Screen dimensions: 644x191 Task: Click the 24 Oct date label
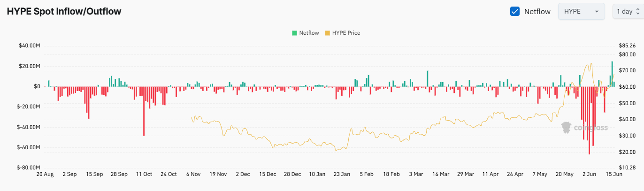pyautogui.click(x=169, y=174)
